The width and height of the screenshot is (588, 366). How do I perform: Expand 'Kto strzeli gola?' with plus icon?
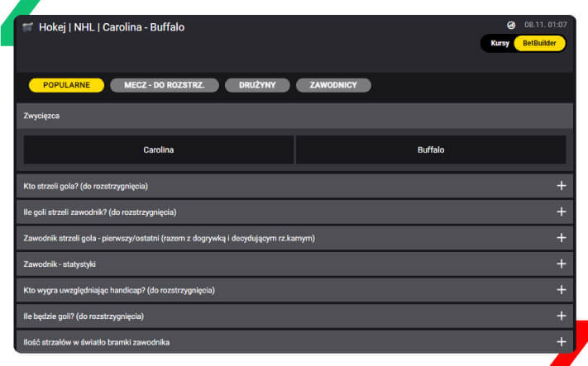tap(561, 186)
